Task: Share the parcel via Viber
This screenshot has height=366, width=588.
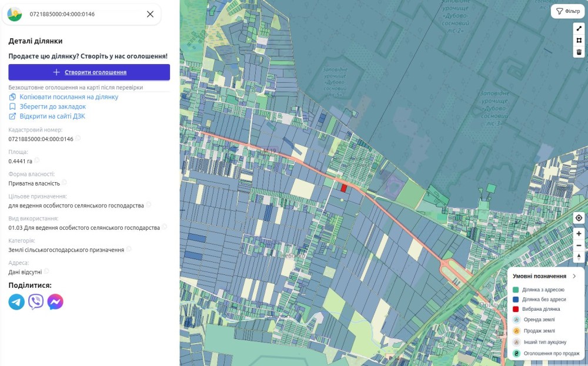Action: point(36,302)
